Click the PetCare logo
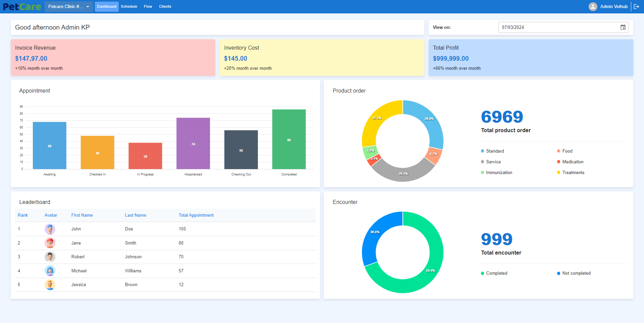Viewport: 644px width, 323px height. coord(22,6)
